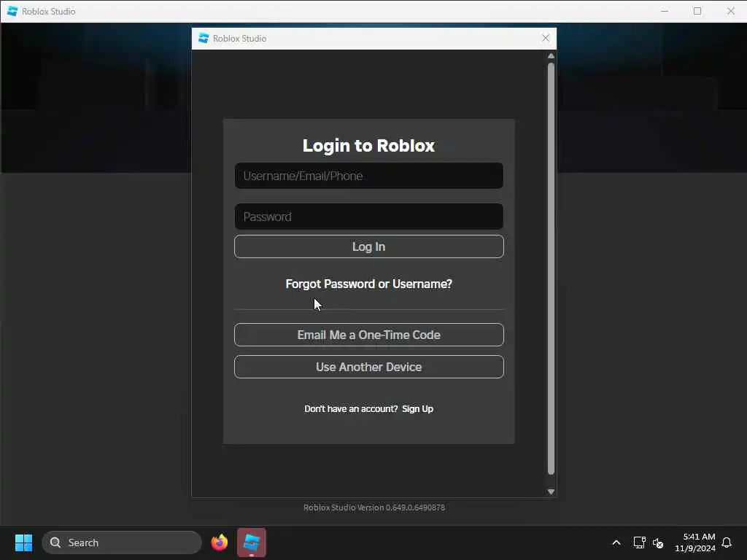
Task: Click the Log In button
Action: point(368,246)
